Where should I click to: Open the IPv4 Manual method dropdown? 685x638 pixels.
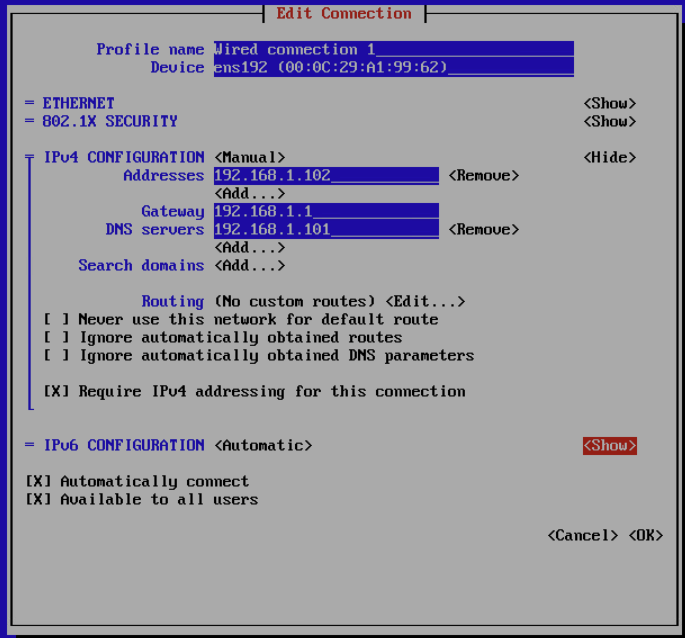tap(250, 157)
